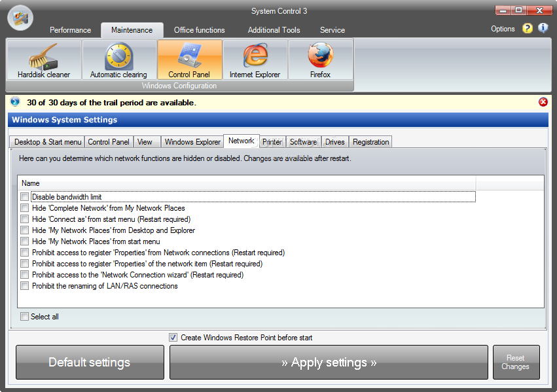This screenshot has width=557, height=392.
Task: Click the 'Windows System Settings' heading
Action: click(64, 120)
